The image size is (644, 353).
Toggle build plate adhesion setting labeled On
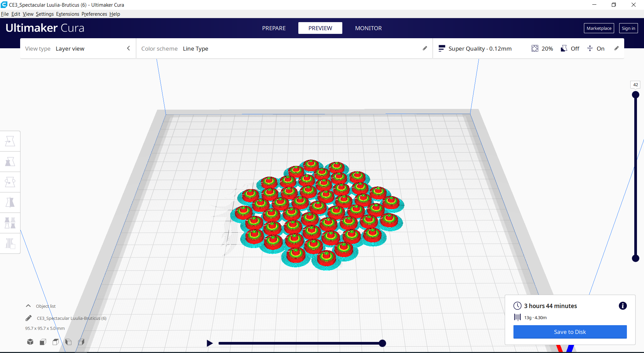coord(596,48)
